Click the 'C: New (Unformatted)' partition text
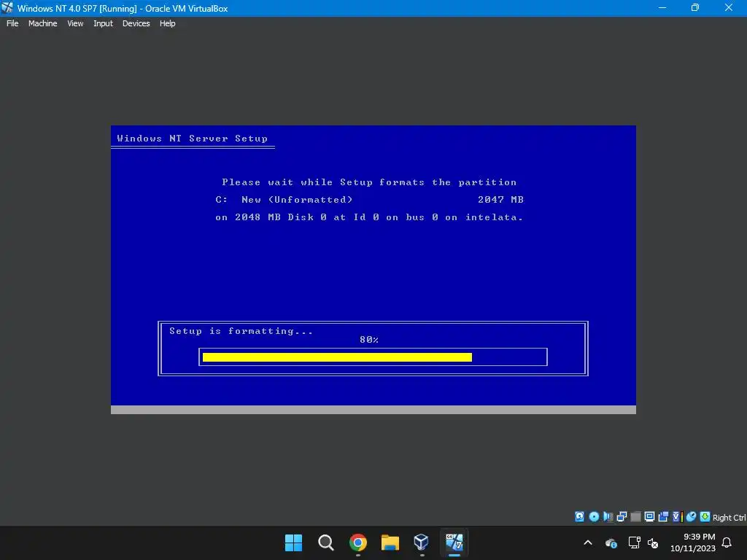The width and height of the screenshot is (747, 560). pyautogui.click(x=284, y=200)
